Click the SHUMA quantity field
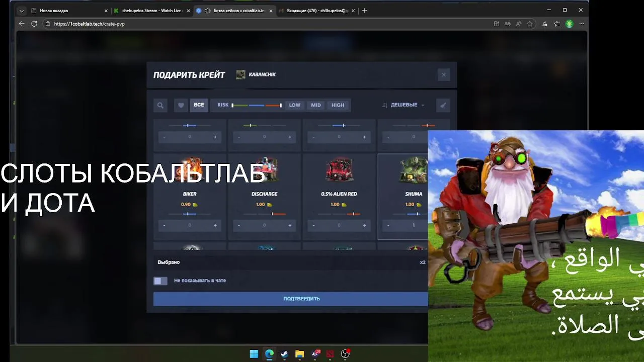The image size is (644, 362). coord(414,225)
